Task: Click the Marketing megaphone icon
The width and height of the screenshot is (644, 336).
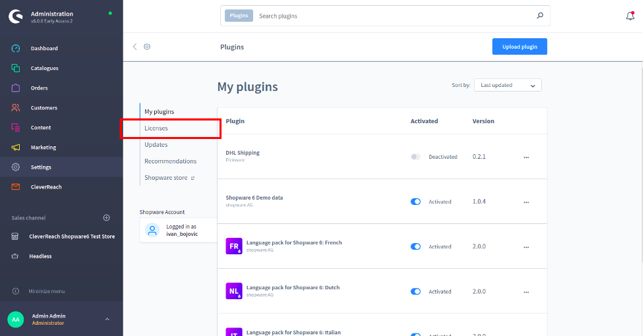Action: click(x=16, y=147)
